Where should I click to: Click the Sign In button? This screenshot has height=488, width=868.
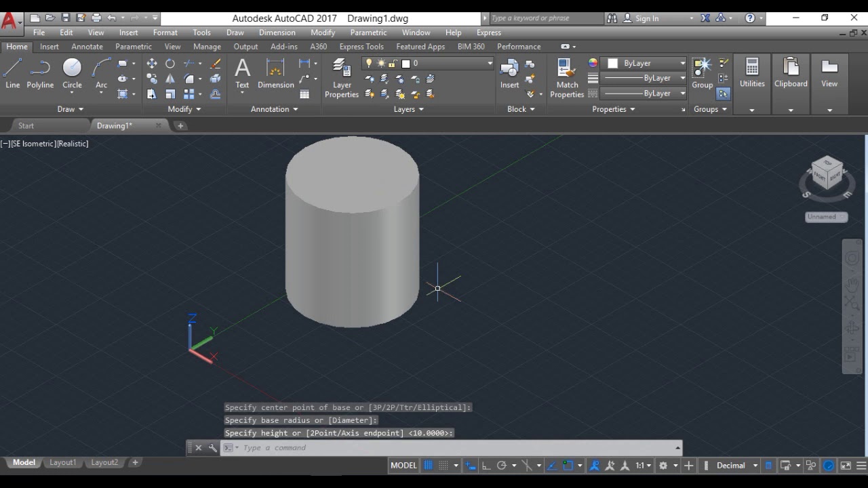646,18
